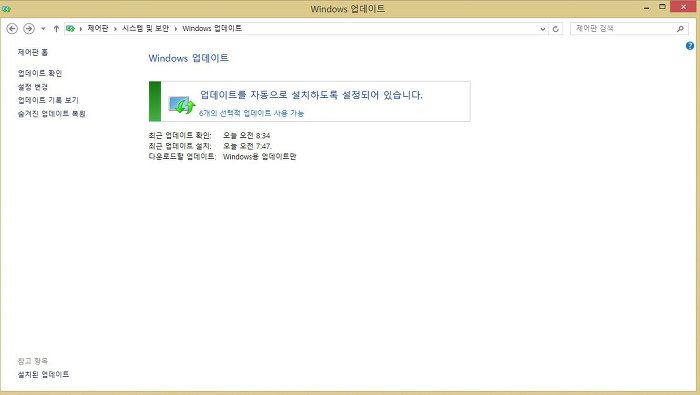Viewport: 700px width, 395px height.
Task: Open the address bar history dropdown
Action: click(x=542, y=29)
